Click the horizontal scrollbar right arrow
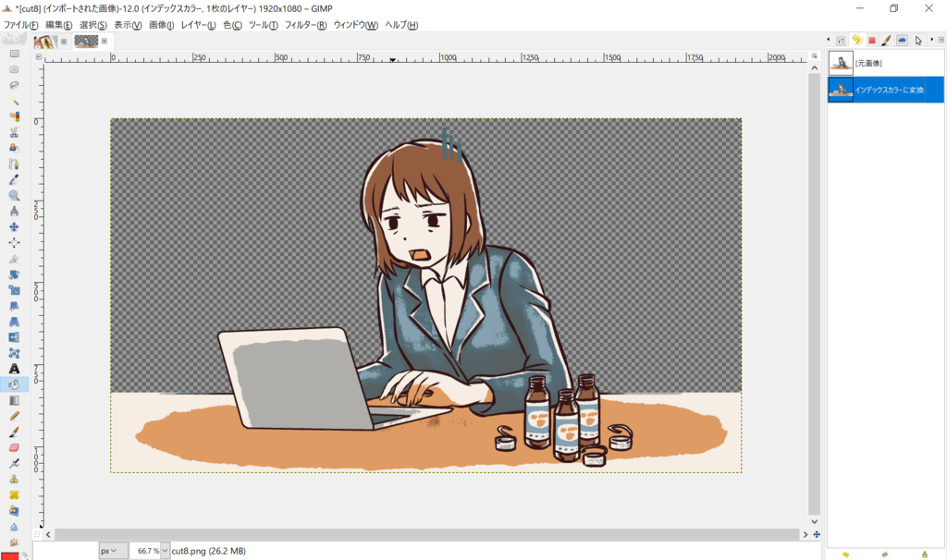 coord(806,535)
